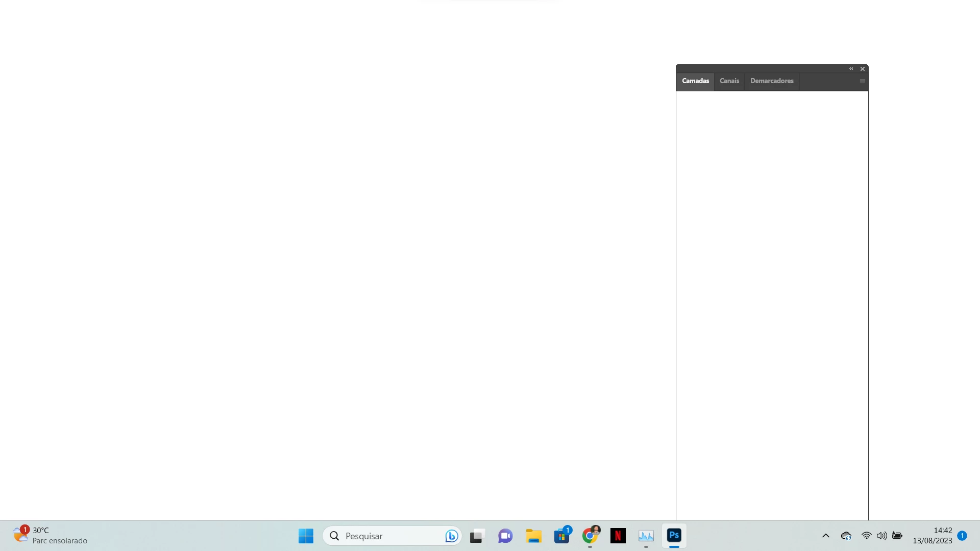Collapse the Camadas panel with double arrows
Screen dimensions: 980x551
851,69
